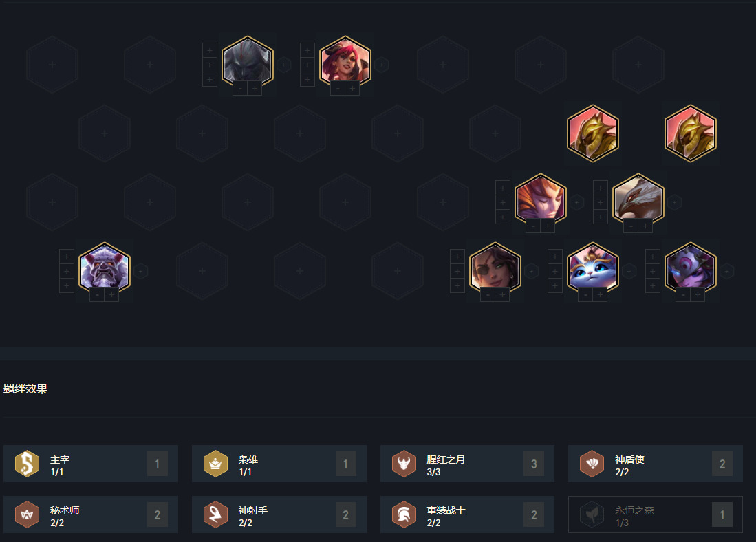
Task: Click the eyepatch woman champion hexagon
Action: tap(495, 268)
